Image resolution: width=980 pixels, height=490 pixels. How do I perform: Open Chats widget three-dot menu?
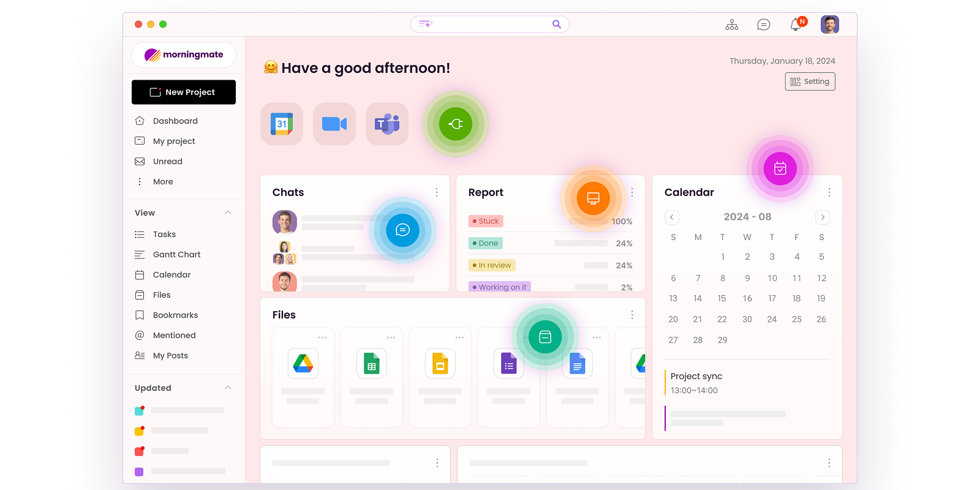point(437,192)
